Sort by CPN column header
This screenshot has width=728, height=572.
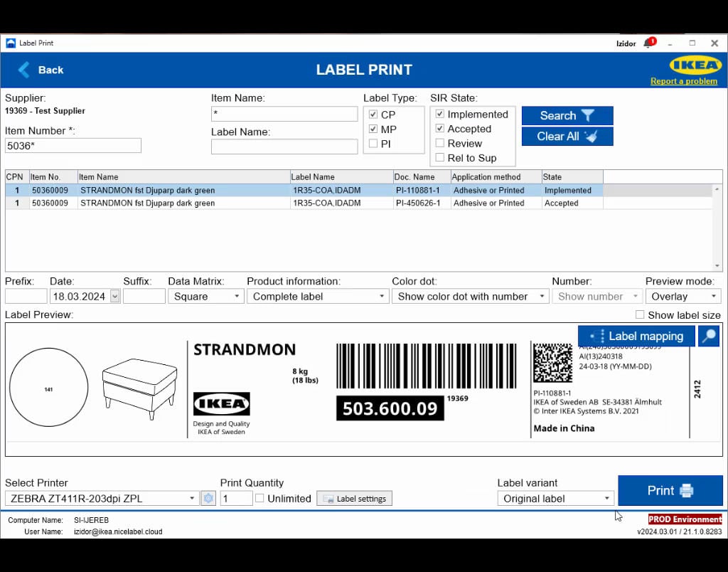tap(17, 177)
